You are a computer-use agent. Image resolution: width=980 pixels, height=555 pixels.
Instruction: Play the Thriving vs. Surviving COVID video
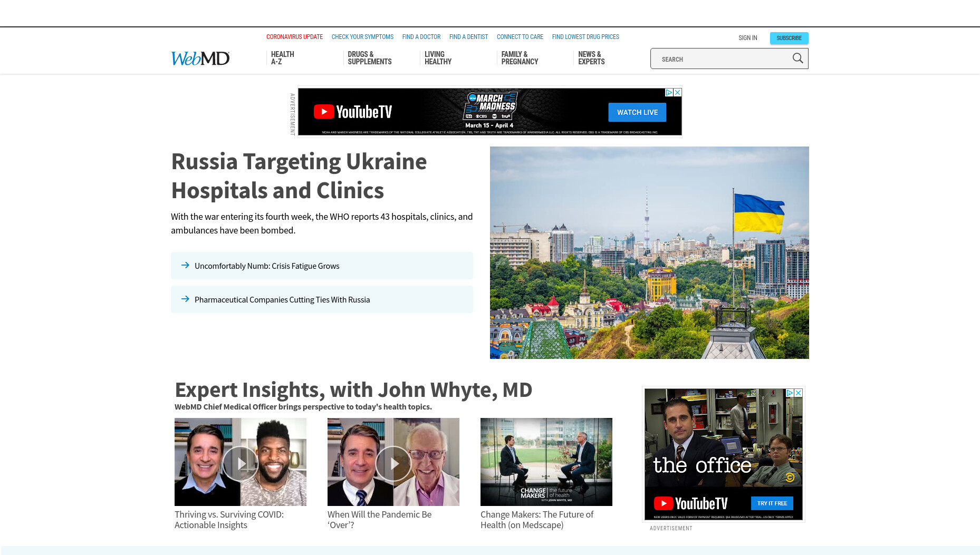coord(241,463)
